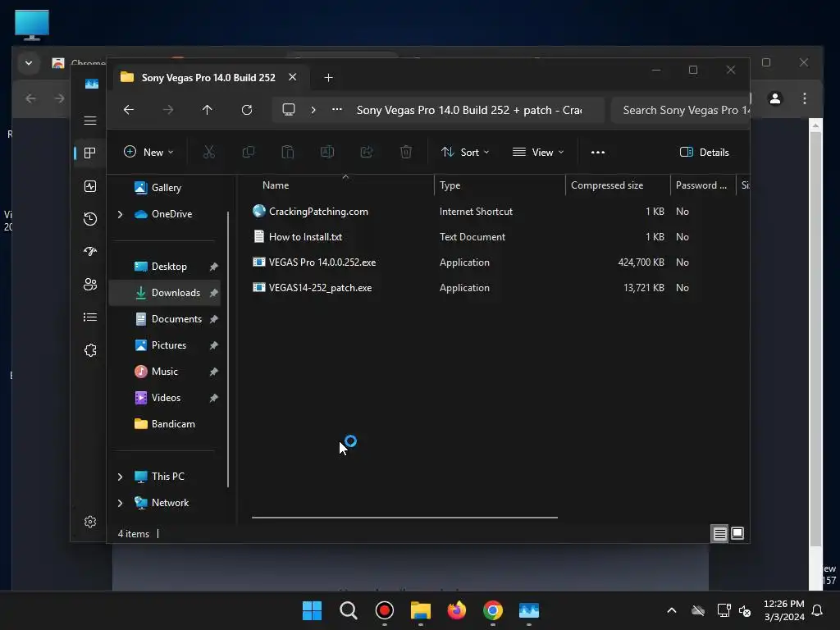Switch to details list view icon
The width and height of the screenshot is (840, 630).
[x=719, y=533]
